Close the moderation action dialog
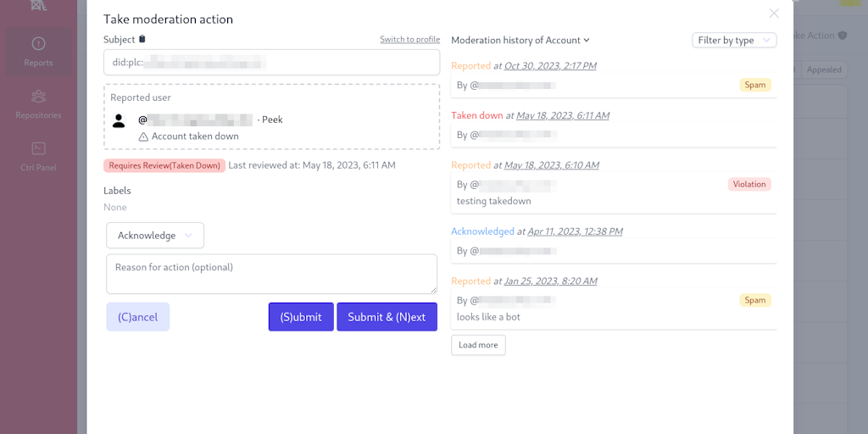Image resolution: width=868 pixels, height=434 pixels. (x=773, y=14)
